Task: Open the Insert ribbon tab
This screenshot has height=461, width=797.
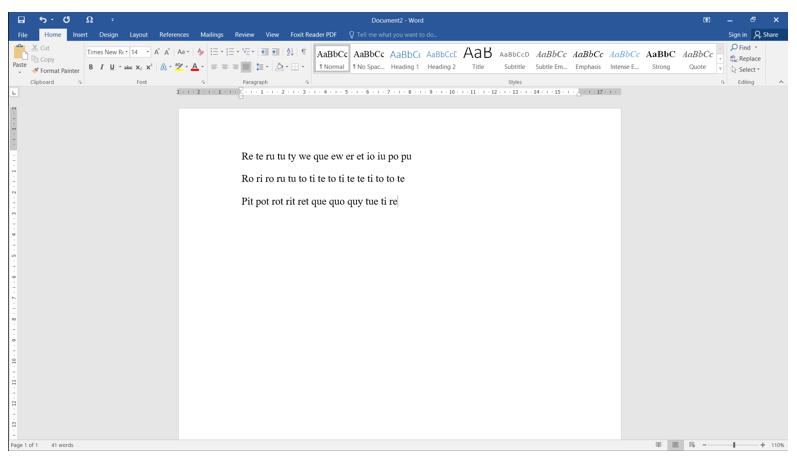Action: coord(79,34)
